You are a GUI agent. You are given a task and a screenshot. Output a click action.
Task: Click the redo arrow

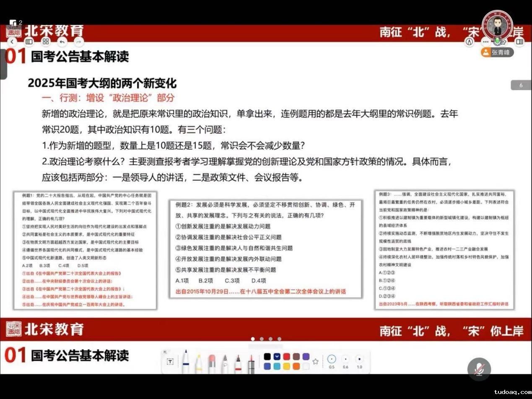point(78,41)
